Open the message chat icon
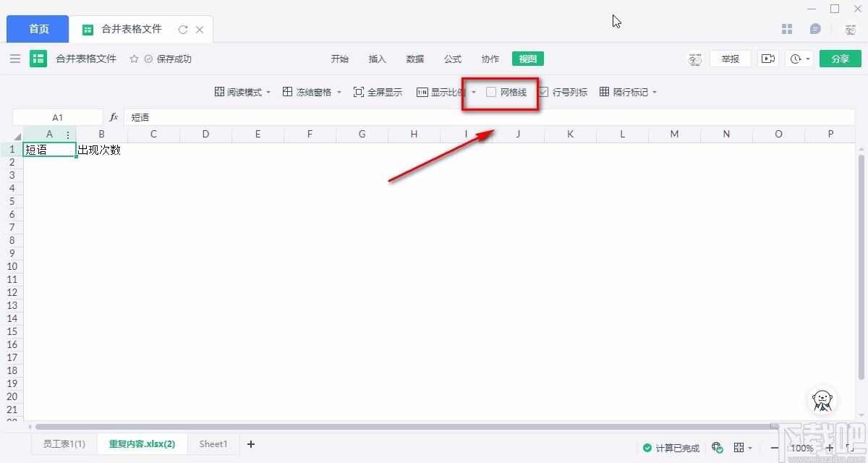Screen dimensions: 868x463 tap(815, 29)
